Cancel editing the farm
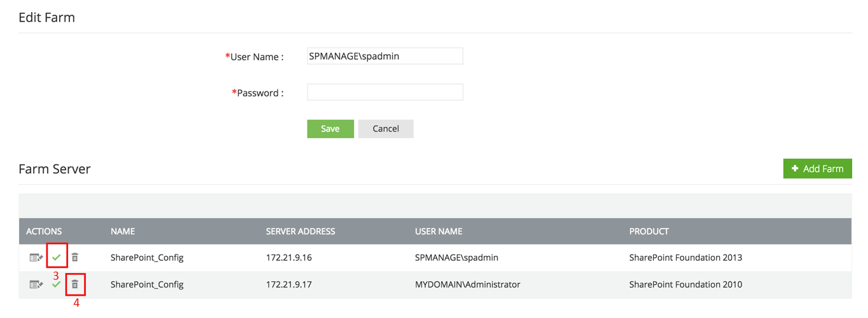 386,129
